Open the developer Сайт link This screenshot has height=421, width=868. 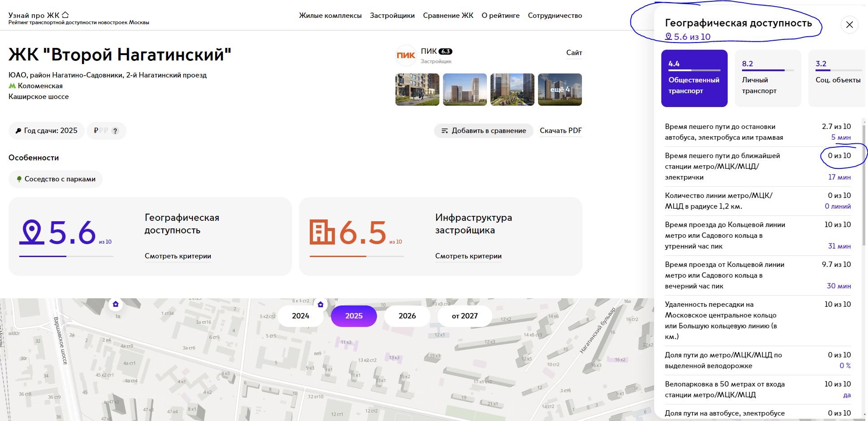point(574,52)
